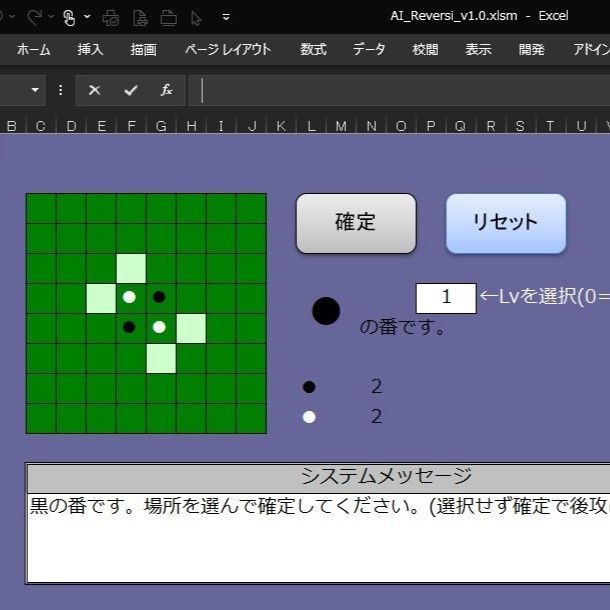The image size is (610, 610).
Task: Select light green cell left of top white piece
Action: point(101,298)
